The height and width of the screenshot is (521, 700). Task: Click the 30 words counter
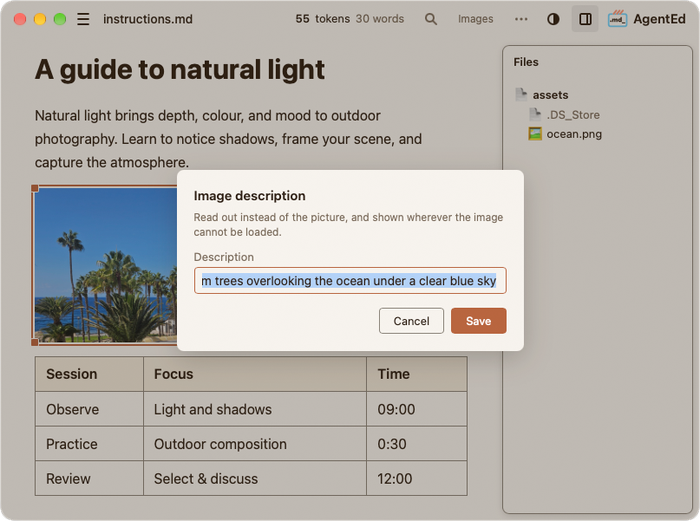tap(380, 19)
